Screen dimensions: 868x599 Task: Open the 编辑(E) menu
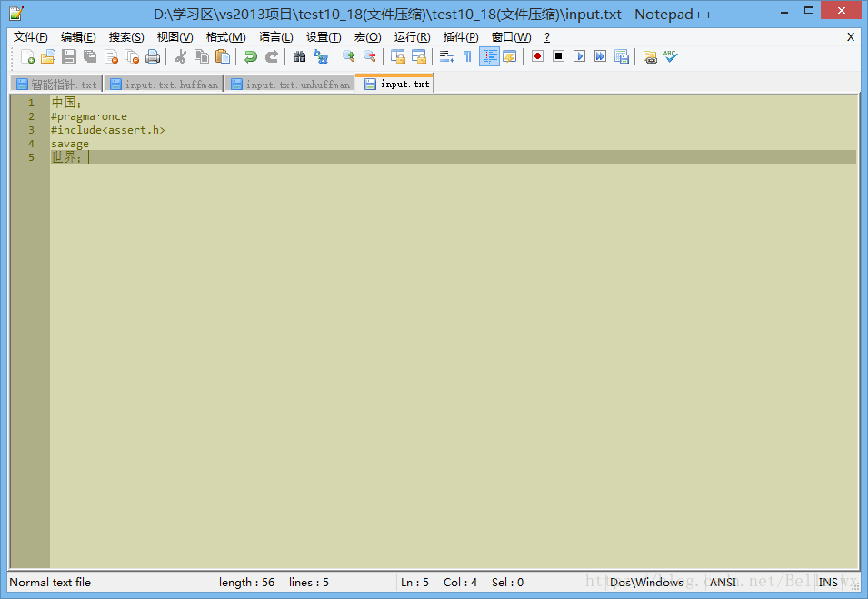[78, 37]
